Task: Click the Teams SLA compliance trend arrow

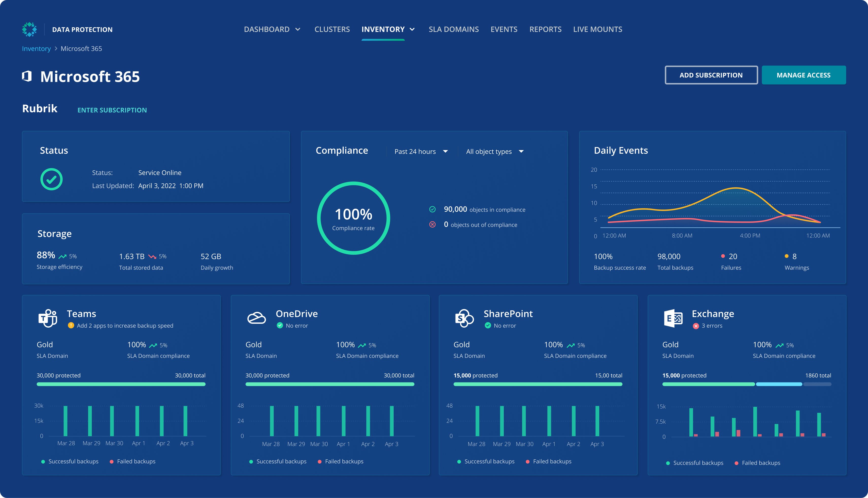Action: click(153, 345)
